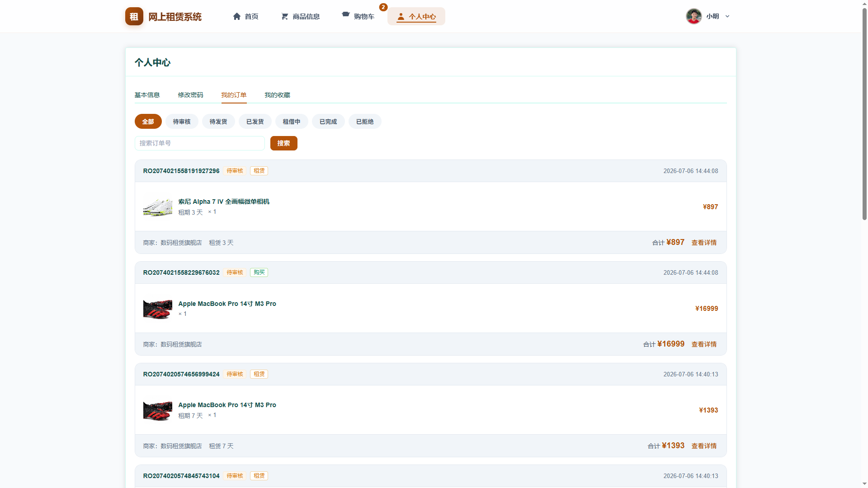Switch to the 基本信息 tab
This screenshot has height=488, width=868.
coord(147,95)
